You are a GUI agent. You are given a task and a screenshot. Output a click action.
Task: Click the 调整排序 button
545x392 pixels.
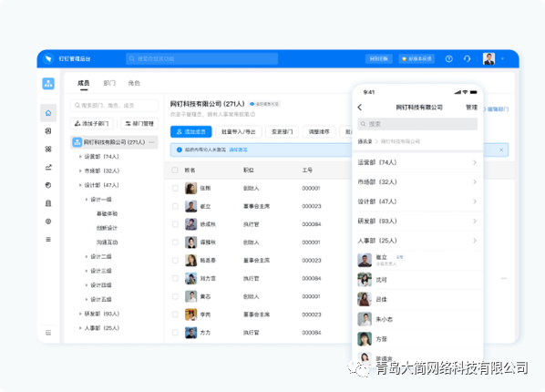[319, 132]
